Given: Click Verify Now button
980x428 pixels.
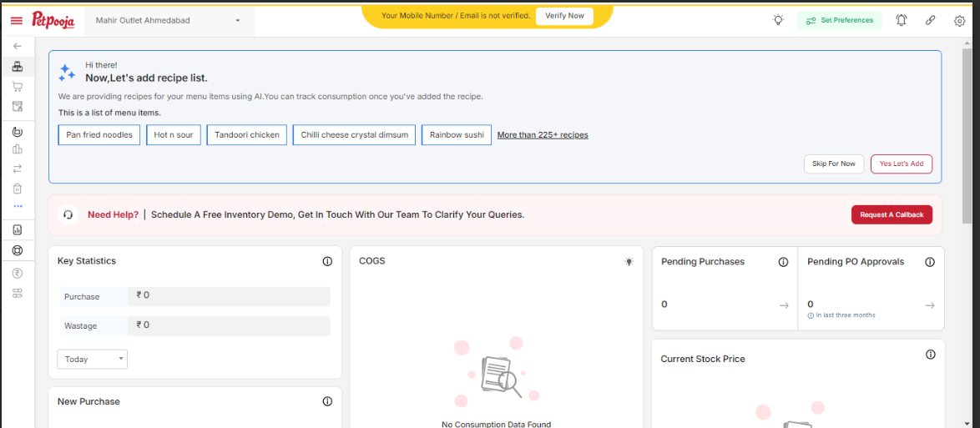Looking at the screenshot, I should [564, 16].
